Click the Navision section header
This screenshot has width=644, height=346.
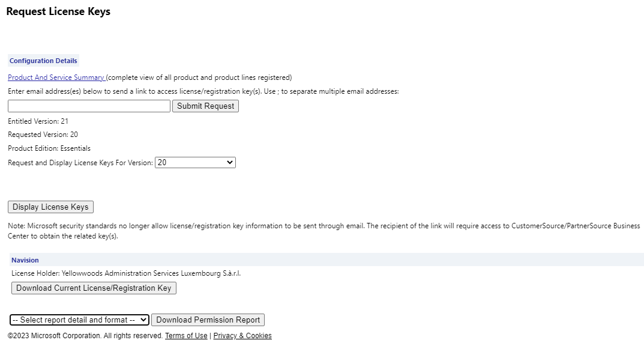25,259
